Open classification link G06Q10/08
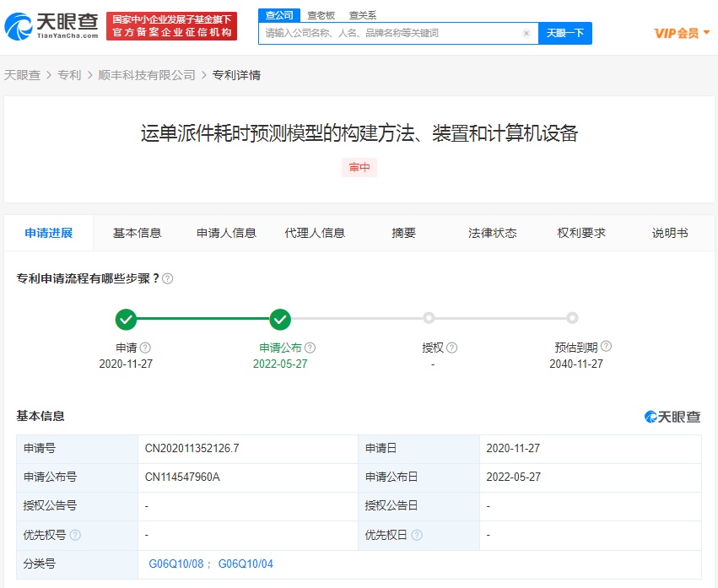Image resolution: width=718 pixels, height=588 pixels. (x=176, y=564)
